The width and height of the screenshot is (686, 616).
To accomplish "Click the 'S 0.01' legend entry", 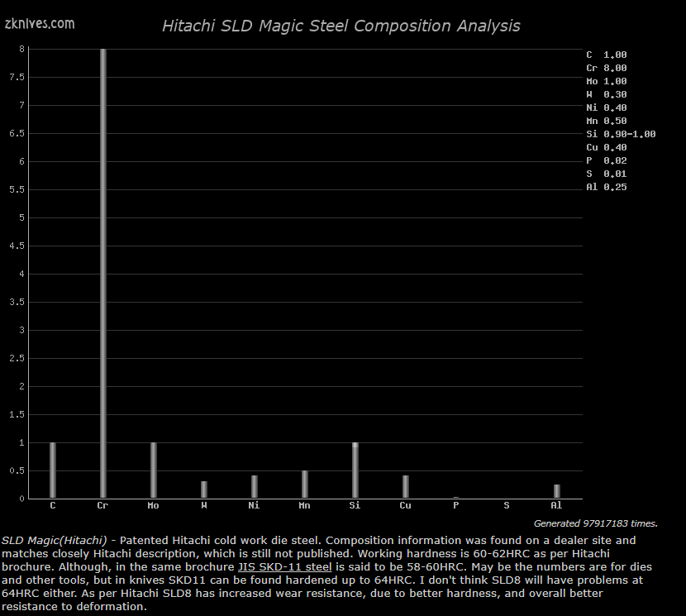I will pos(607,174).
